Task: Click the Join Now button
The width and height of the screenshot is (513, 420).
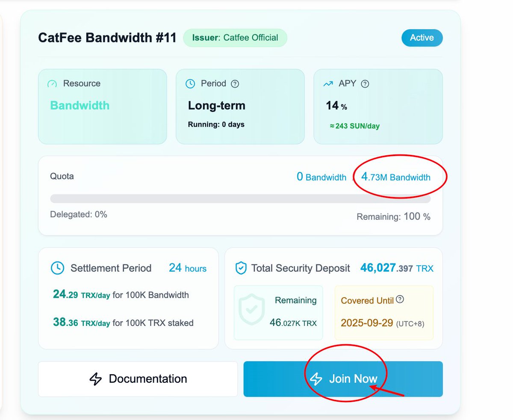Action: pyautogui.click(x=343, y=379)
